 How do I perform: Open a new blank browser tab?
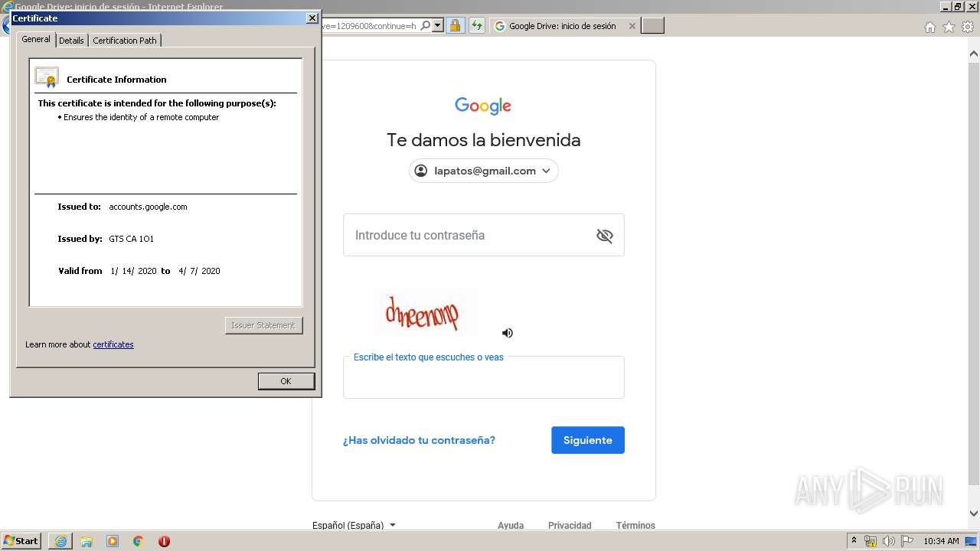(652, 26)
